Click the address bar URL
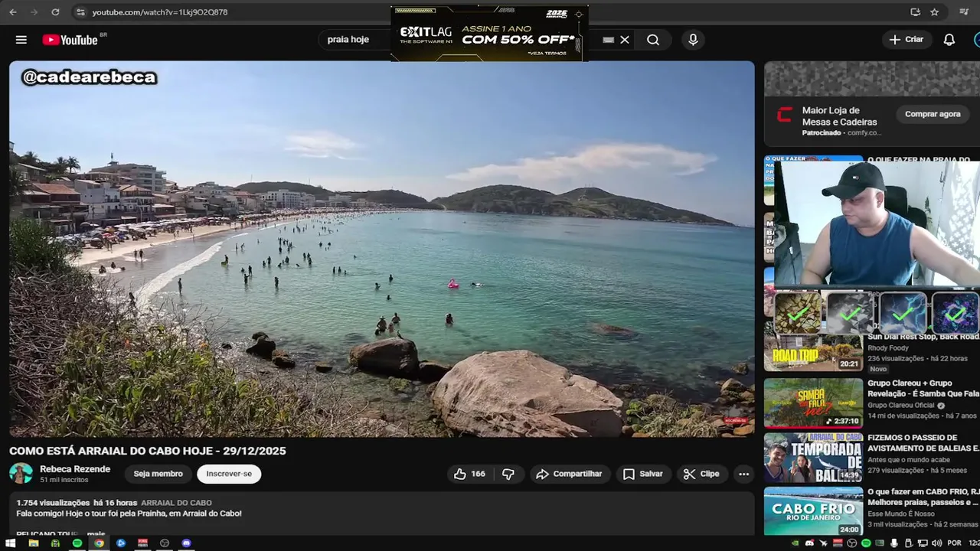 159,12
